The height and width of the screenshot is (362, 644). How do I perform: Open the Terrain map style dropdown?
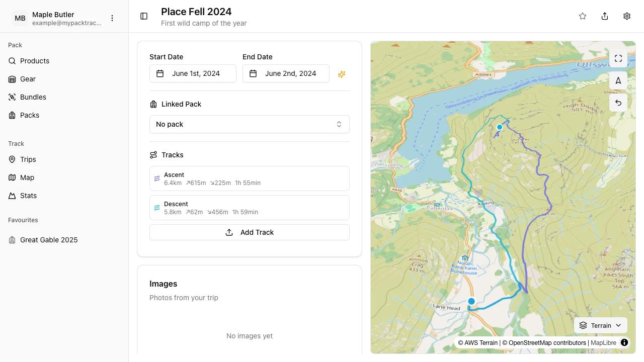pyautogui.click(x=601, y=325)
